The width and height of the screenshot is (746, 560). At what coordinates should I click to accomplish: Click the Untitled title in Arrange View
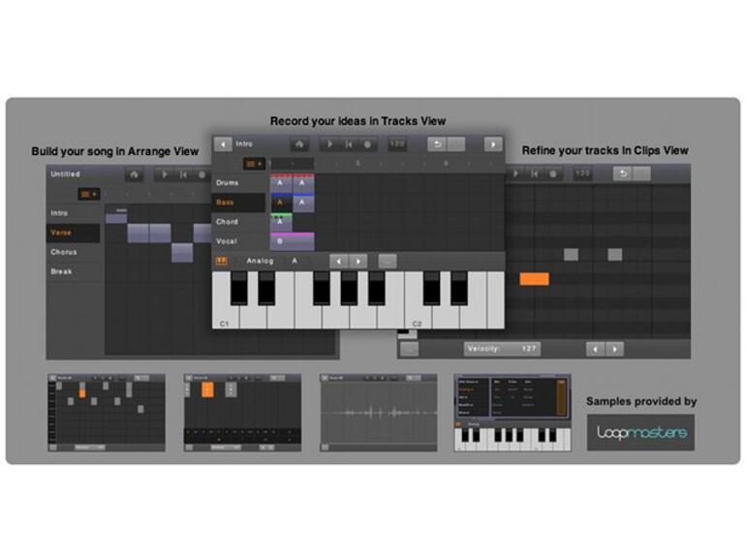65,174
